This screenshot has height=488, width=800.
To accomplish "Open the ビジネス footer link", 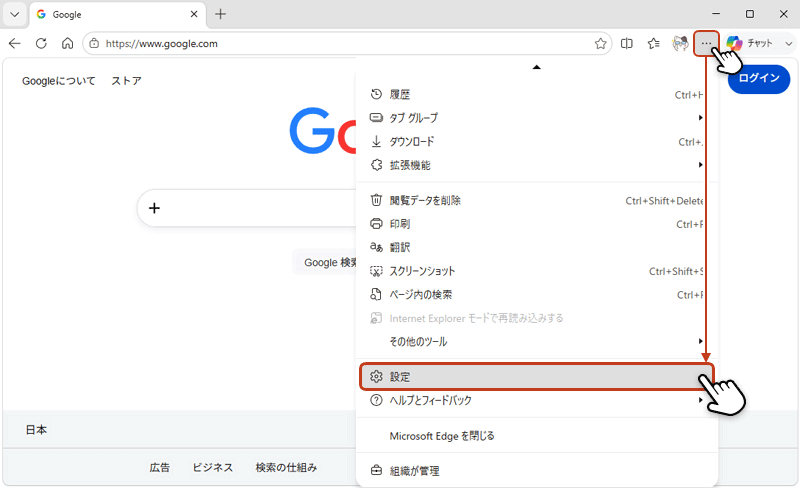I will tap(213, 468).
